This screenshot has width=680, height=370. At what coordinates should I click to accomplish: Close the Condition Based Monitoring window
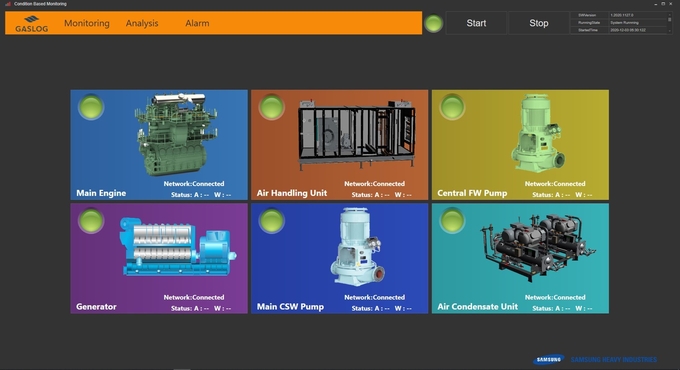[671, 3]
